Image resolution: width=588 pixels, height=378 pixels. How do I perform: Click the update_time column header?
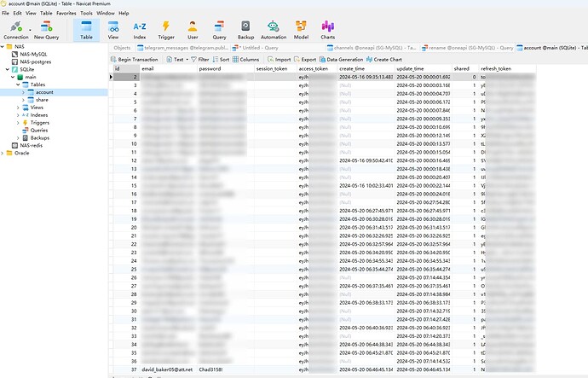pyautogui.click(x=424, y=69)
